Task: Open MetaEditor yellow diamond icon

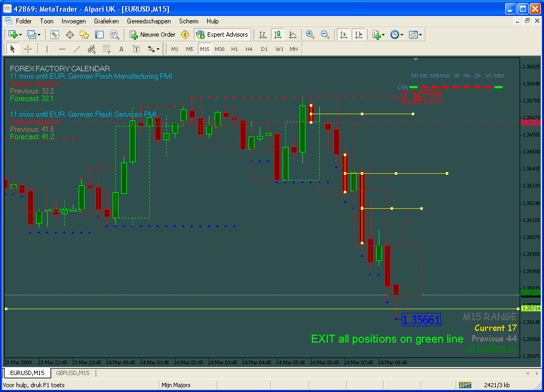Action: pos(185,35)
